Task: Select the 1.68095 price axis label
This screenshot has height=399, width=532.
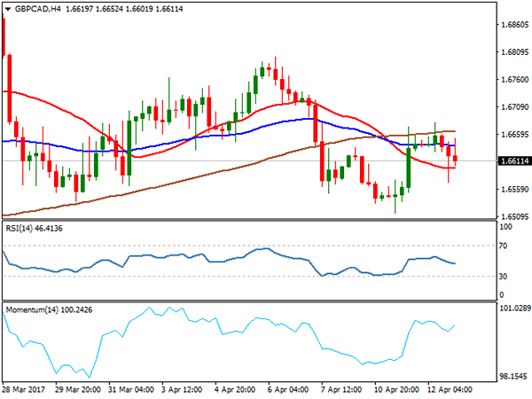Action: coord(514,52)
